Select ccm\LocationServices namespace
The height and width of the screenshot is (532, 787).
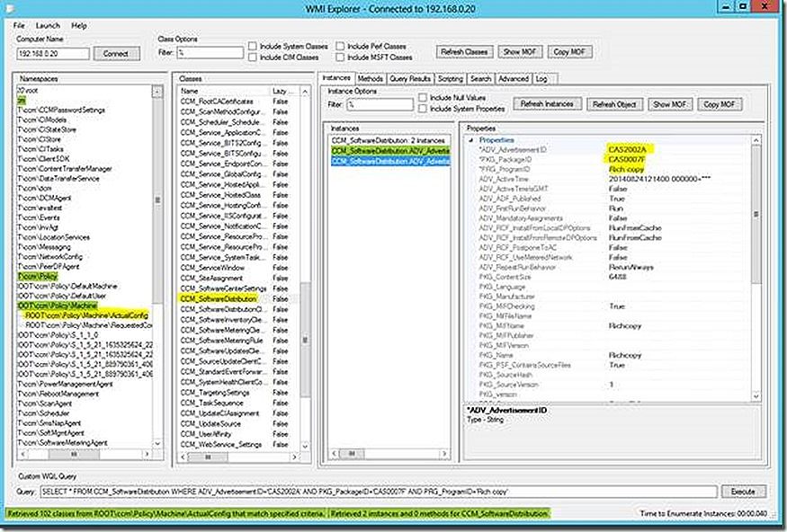[53, 237]
